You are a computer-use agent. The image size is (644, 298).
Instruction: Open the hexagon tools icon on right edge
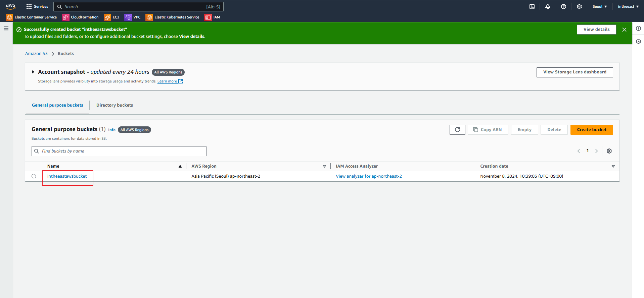638,42
